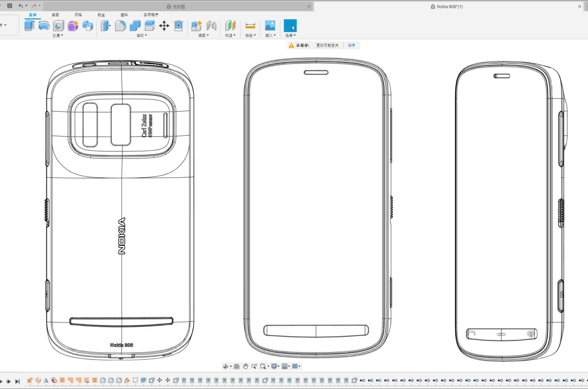Click the Measure ruler icon
This screenshot has width=588, height=389.
[250, 26]
